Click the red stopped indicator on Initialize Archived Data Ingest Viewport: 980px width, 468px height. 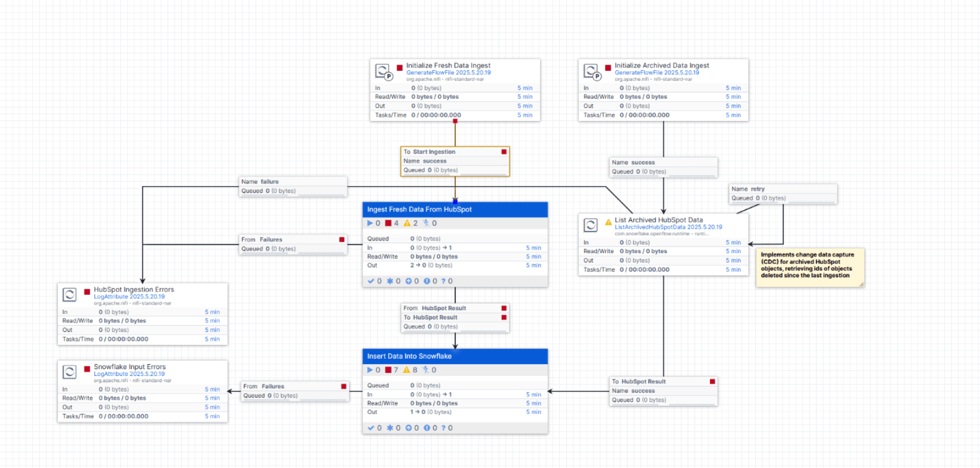[608, 68]
